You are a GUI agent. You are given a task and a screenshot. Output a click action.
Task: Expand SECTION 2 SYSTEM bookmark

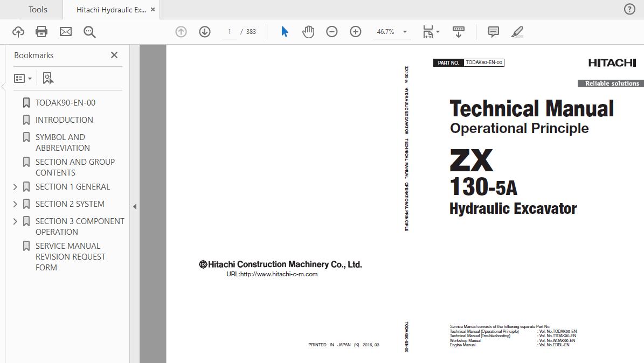click(15, 204)
